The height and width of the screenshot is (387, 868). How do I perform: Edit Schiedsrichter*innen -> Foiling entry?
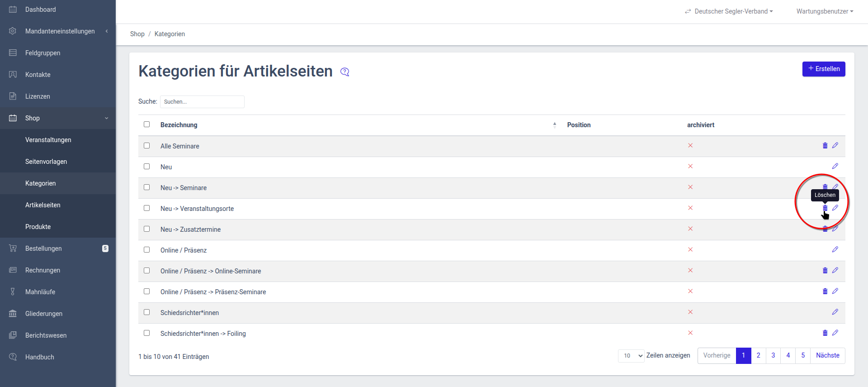(x=835, y=333)
